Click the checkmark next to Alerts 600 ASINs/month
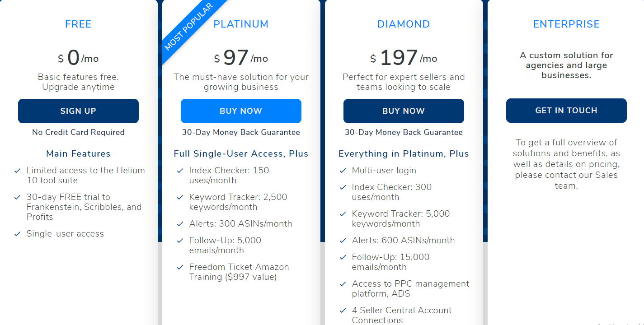Screen dimensions: 644x325 343,240
